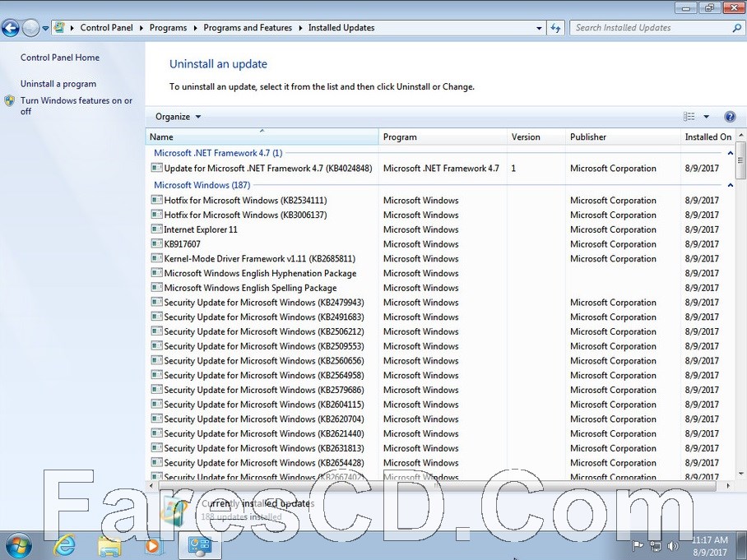Click the Control Panel taskbar button
This screenshot has width=747, height=560.
click(200, 546)
